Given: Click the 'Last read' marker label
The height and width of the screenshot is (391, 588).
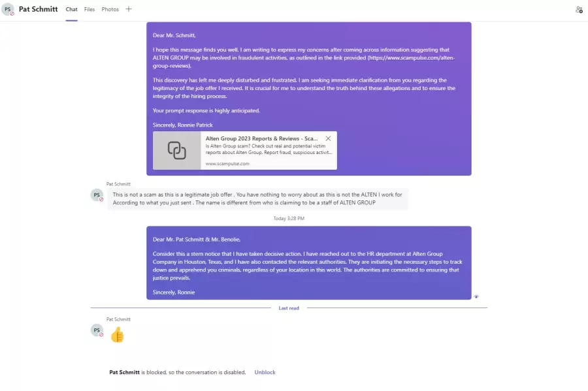Looking at the screenshot, I should click(289, 308).
